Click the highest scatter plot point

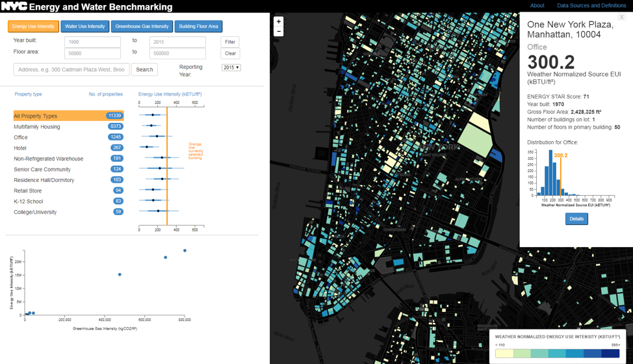pyautogui.click(x=185, y=251)
